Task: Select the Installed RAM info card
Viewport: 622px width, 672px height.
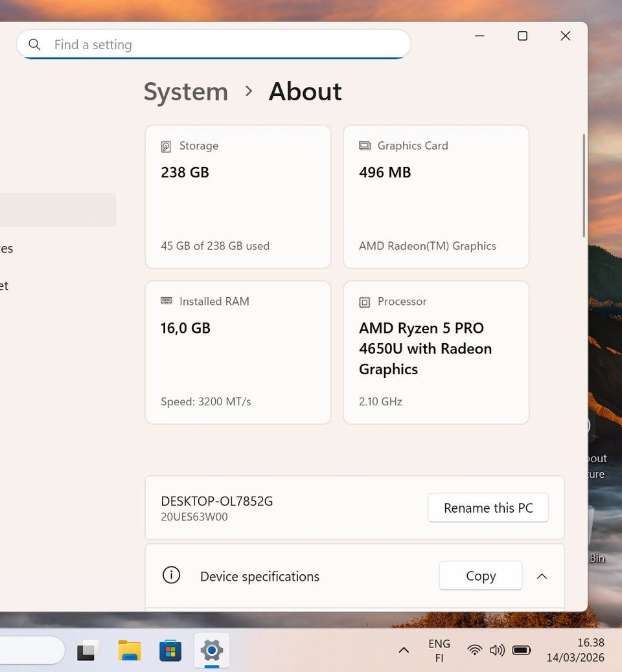Action: click(238, 352)
